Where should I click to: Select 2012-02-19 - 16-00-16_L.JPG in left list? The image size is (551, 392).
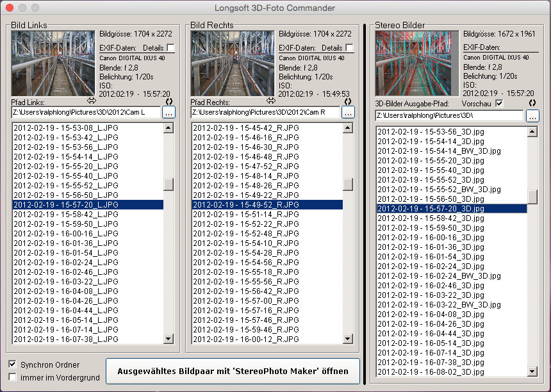coord(66,234)
